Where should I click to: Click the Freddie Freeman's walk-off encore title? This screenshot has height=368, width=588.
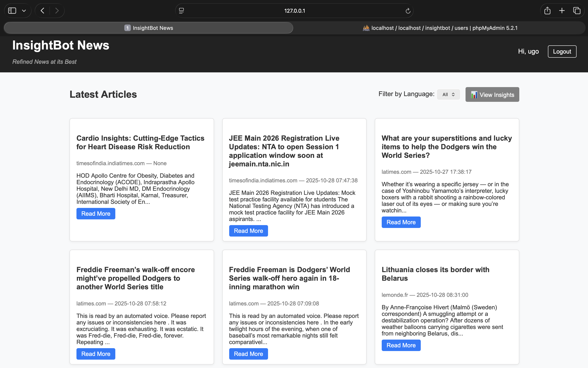pos(136,278)
